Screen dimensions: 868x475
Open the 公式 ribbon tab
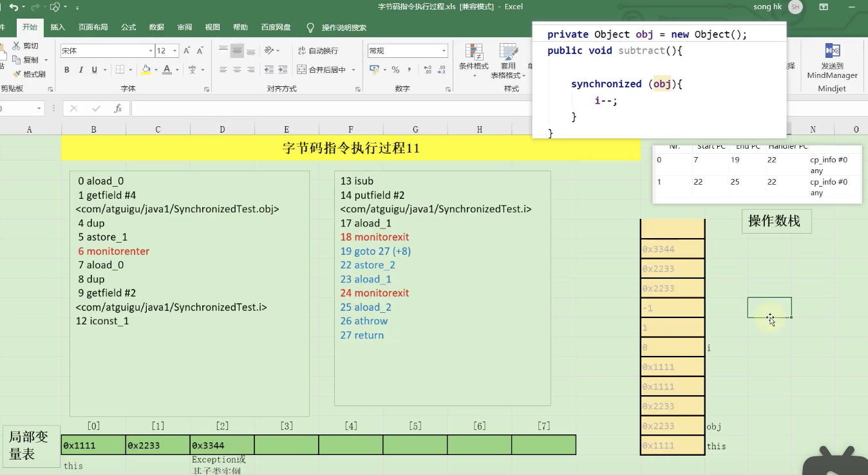pyautogui.click(x=128, y=28)
